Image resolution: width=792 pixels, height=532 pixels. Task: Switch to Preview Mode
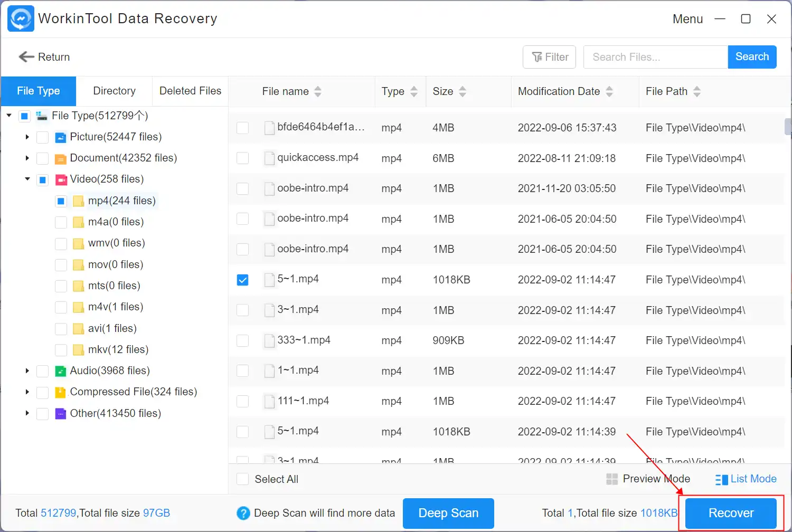648,479
